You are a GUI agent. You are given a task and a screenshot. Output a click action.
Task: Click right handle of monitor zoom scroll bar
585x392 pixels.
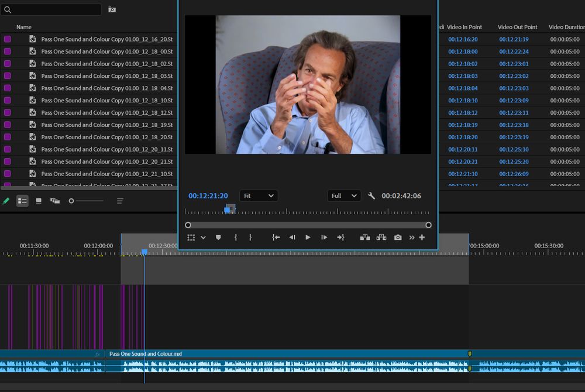point(428,225)
